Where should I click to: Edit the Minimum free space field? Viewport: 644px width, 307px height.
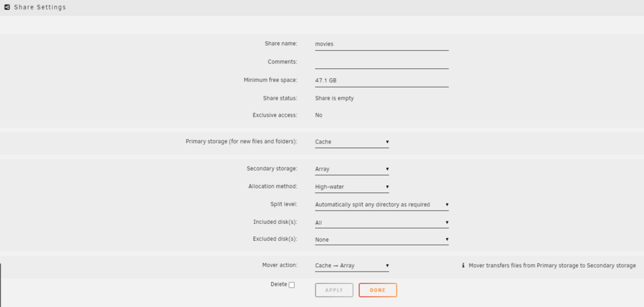tap(382, 81)
